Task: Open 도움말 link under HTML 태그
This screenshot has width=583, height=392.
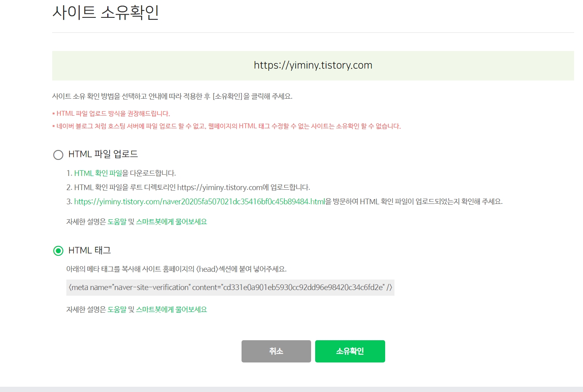Action: (x=117, y=309)
